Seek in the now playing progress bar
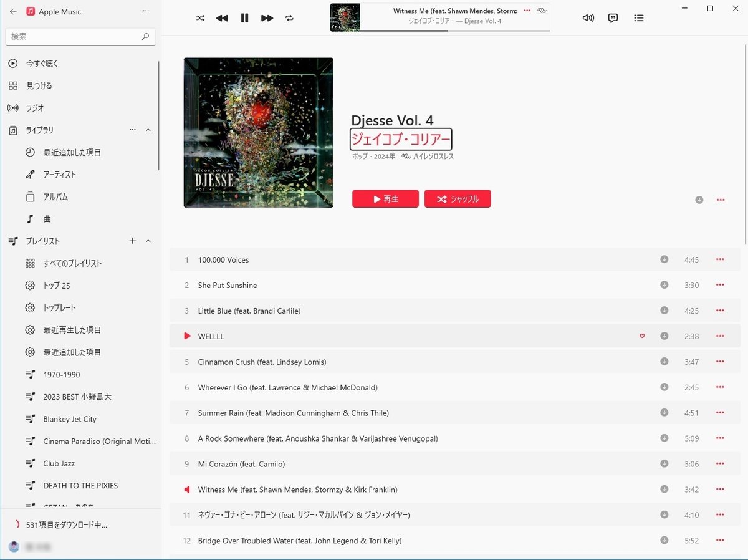748x560 pixels. tap(455, 31)
